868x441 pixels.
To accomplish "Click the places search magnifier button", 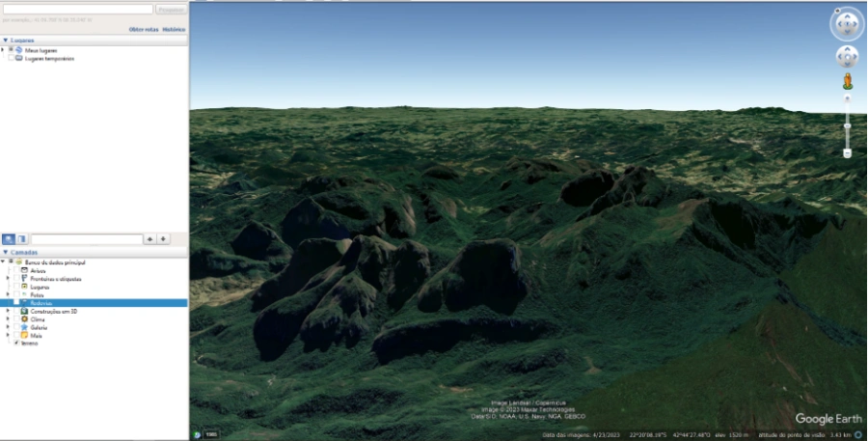I will tap(9, 238).
